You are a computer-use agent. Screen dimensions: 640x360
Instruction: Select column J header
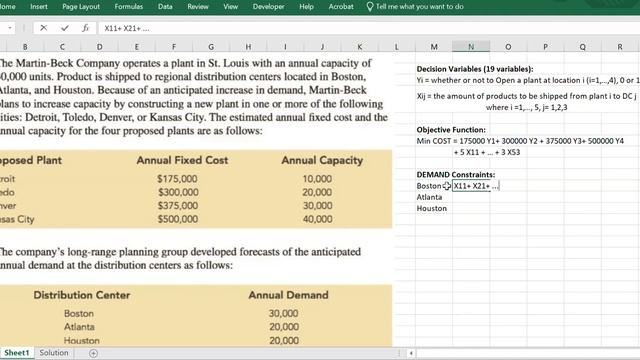coord(322,47)
